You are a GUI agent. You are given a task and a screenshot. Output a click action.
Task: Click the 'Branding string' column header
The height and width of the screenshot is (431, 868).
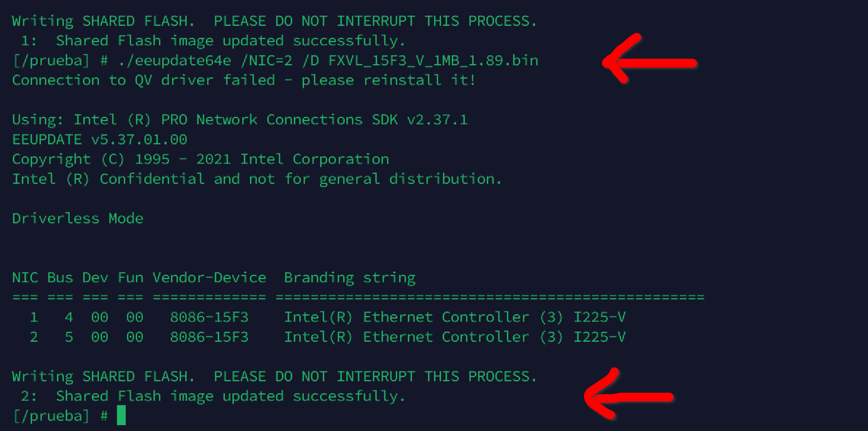click(349, 278)
